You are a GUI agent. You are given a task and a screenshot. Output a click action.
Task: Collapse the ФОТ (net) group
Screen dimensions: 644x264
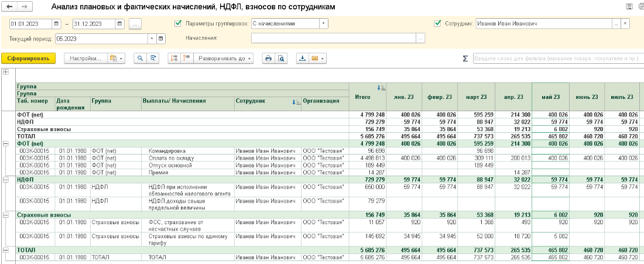pos(6,143)
